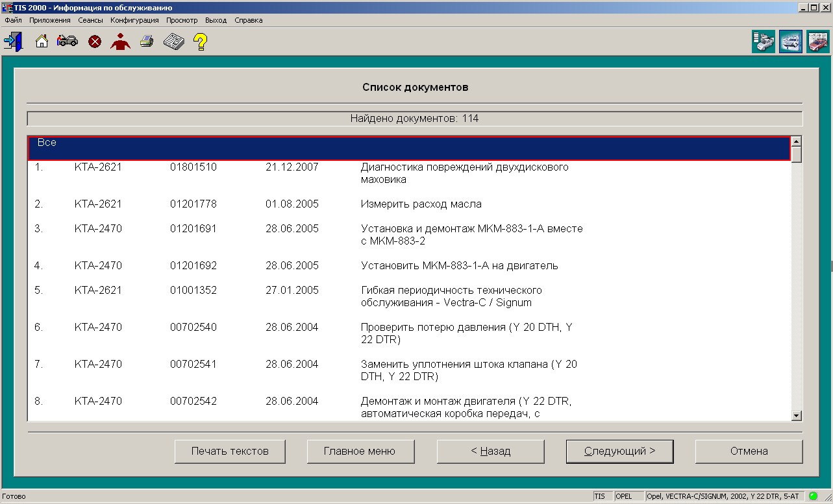
Task: Select Установить МКМ-883-1-А на двигатель document
Action: pos(460,266)
